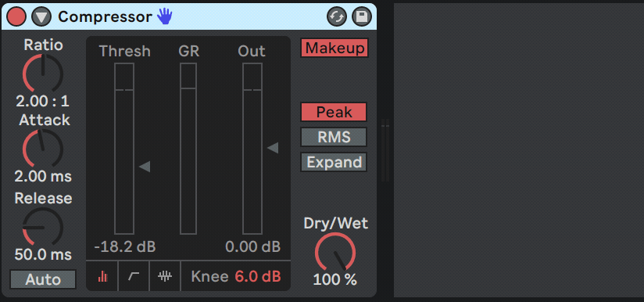This screenshot has width=644, height=302.
Task: Click the Knee 6.0 dB value
Action: tap(258, 276)
